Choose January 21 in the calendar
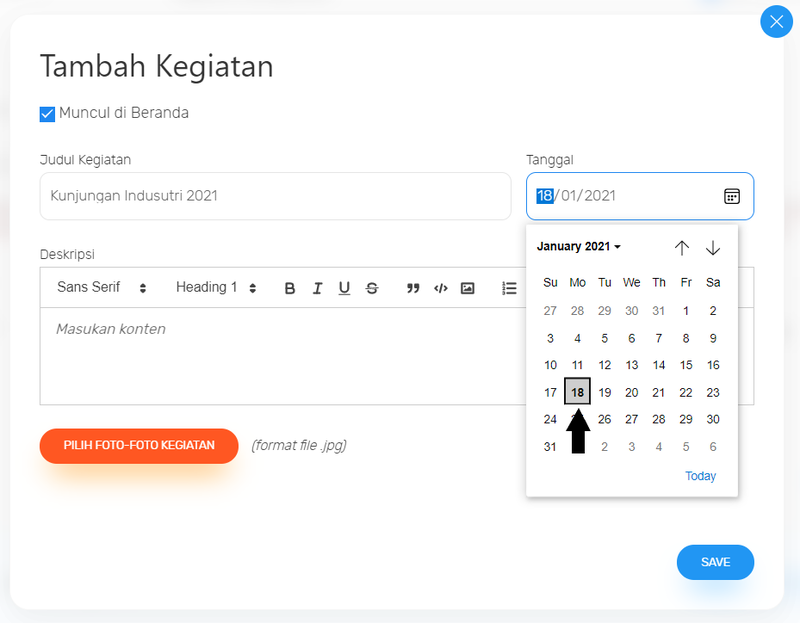Screen dimensions: 800x623 point(659,392)
